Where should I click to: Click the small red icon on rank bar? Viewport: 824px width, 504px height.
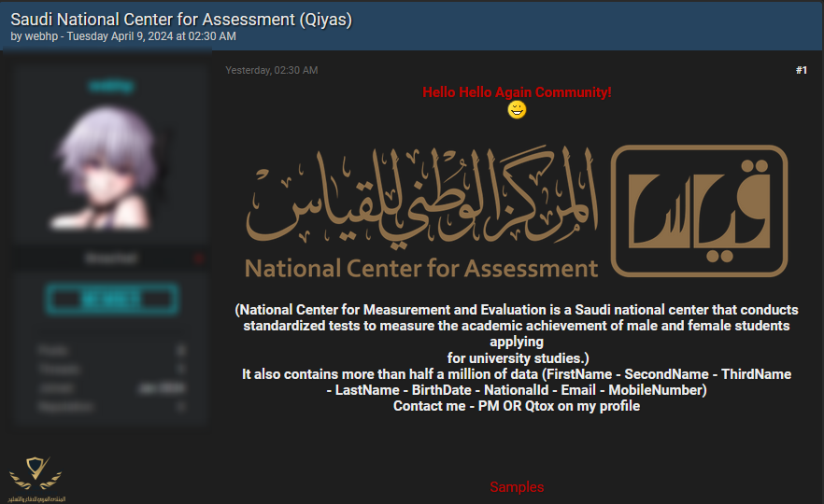[x=197, y=258]
